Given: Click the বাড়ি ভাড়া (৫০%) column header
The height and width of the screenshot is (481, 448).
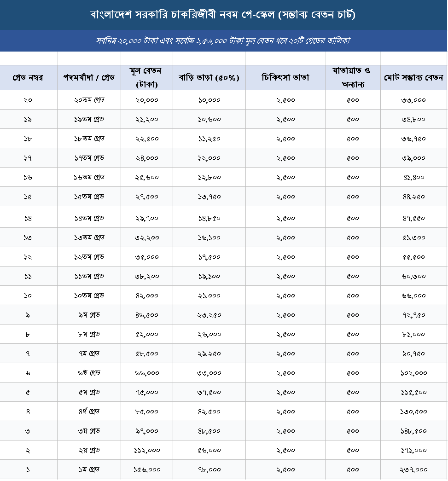Looking at the screenshot, I should 209,78.
